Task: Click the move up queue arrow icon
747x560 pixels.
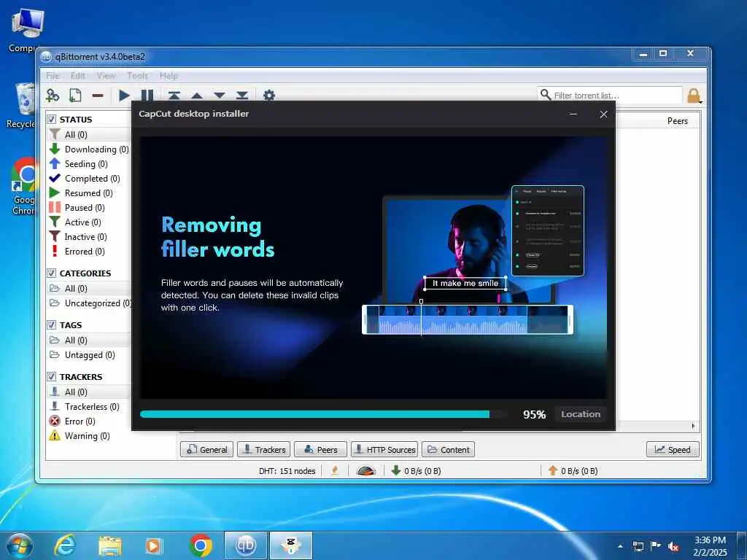Action: 197,96
